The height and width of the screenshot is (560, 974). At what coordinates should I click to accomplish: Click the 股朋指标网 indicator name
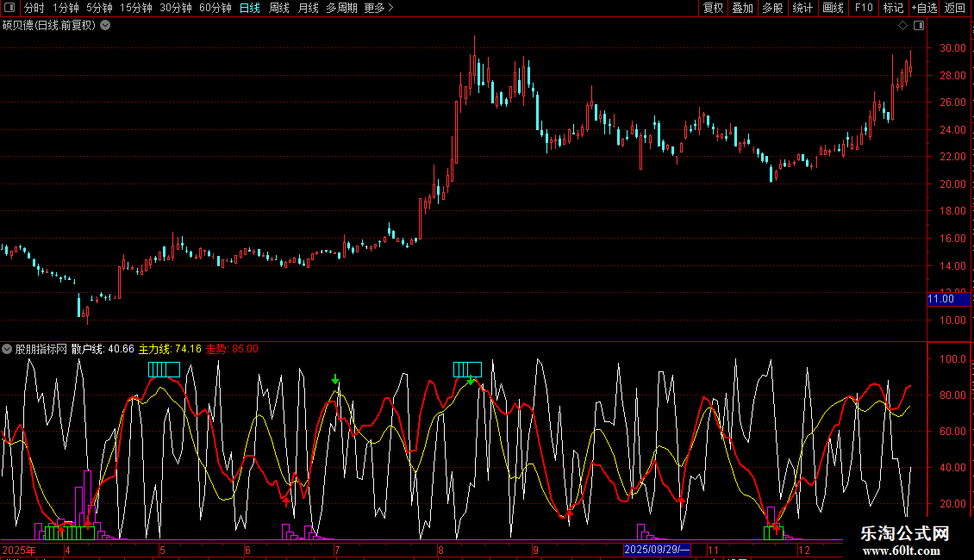pos(41,349)
